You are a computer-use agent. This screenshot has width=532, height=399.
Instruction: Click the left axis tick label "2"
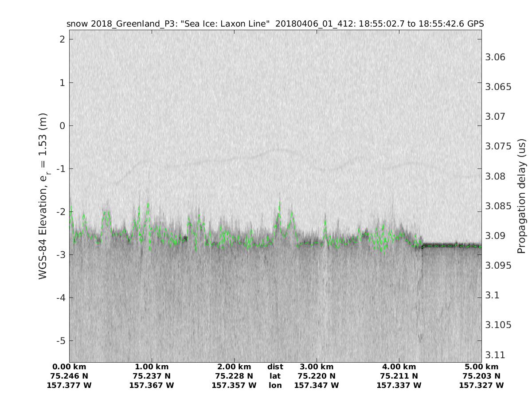[x=63, y=39]
